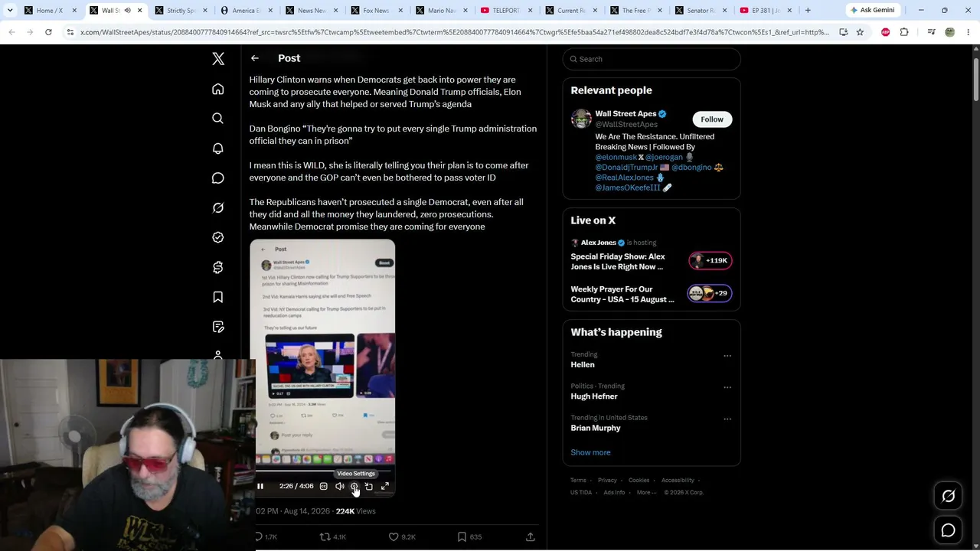The height and width of the screenshot is (551, 980).
Task: Switch to the Mario Nawfal browser tab
Action: pyautogui.click(x=441, y=11)
